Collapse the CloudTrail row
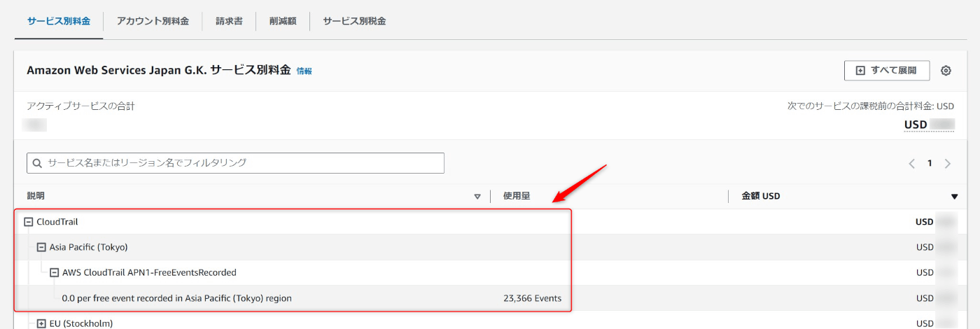The height and width of the screenshot is (329, 980). (29, 222)
